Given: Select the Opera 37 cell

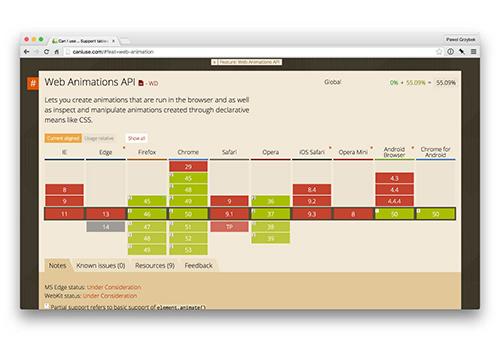Looking at the screenshot, I should pyautogui.click(x=271, y=214).
